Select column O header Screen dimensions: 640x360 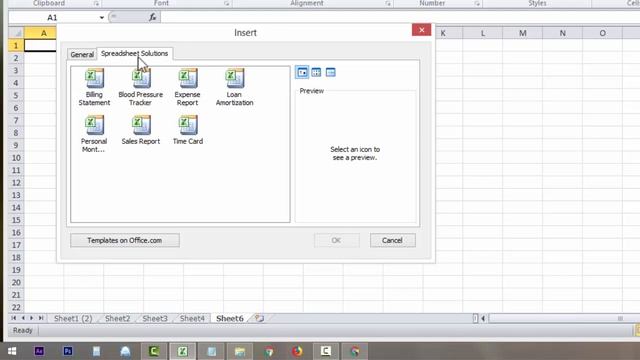pyautogui.click(x=602, y=33)
